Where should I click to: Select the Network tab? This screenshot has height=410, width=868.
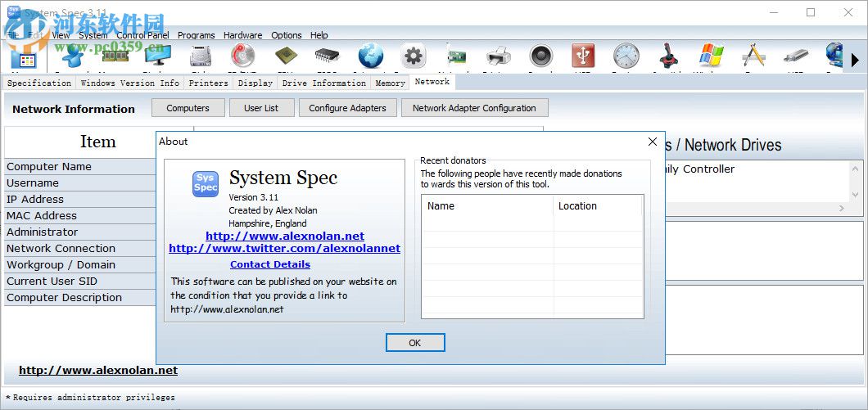432,82
